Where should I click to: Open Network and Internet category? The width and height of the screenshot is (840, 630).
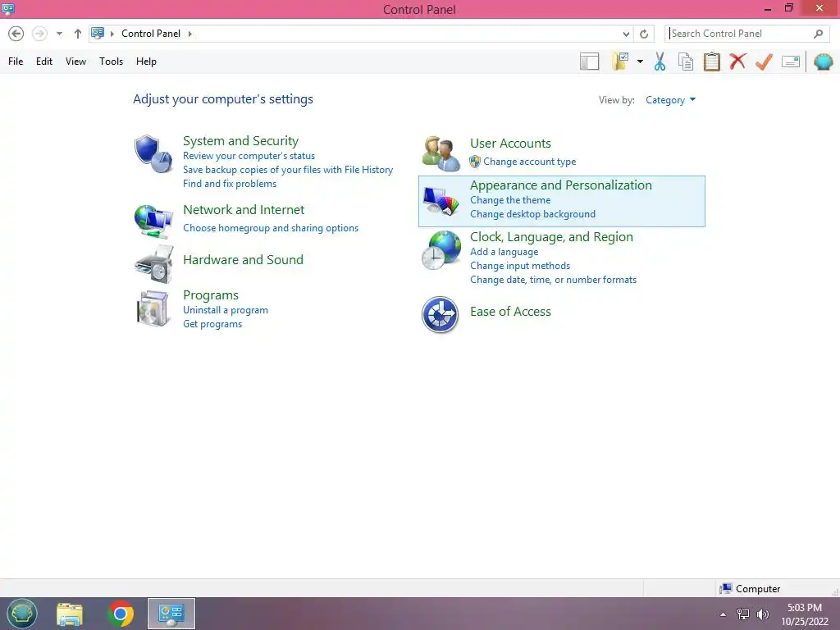(x=243, y=209)
